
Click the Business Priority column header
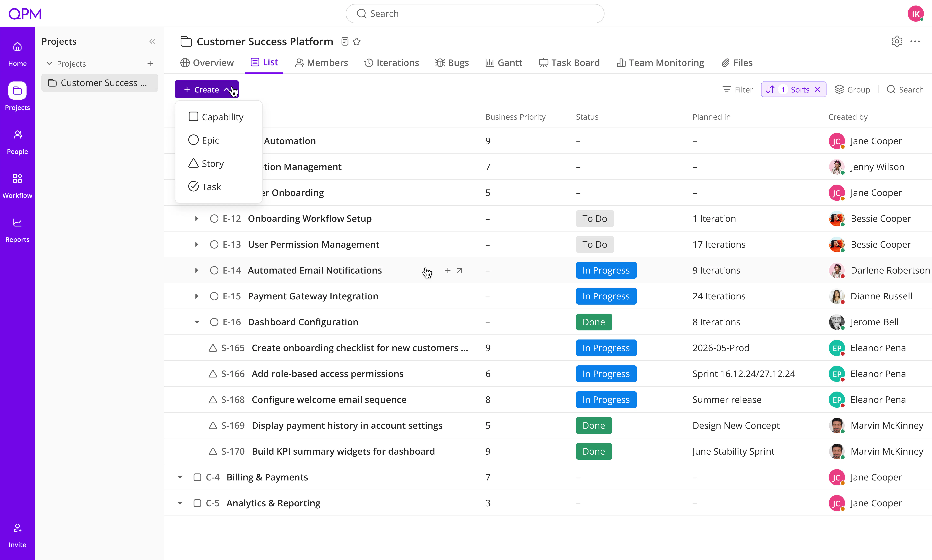[x=516, y=117]
